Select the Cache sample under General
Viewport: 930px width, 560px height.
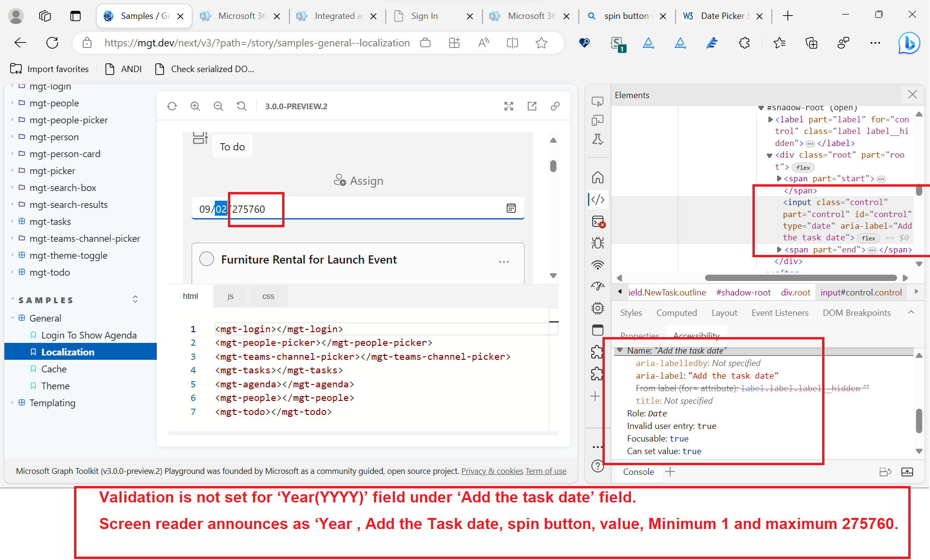pyautogui.click(x=54, y=368)
